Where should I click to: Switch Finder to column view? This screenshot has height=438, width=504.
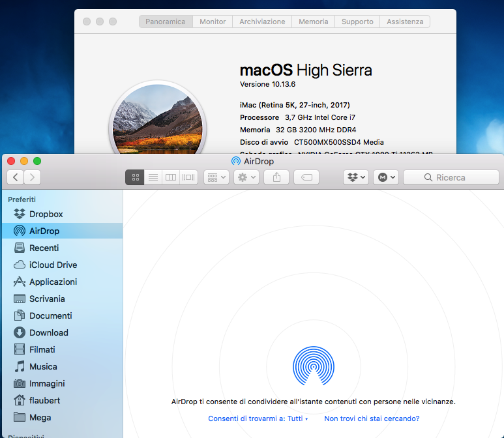click(171, 177)
